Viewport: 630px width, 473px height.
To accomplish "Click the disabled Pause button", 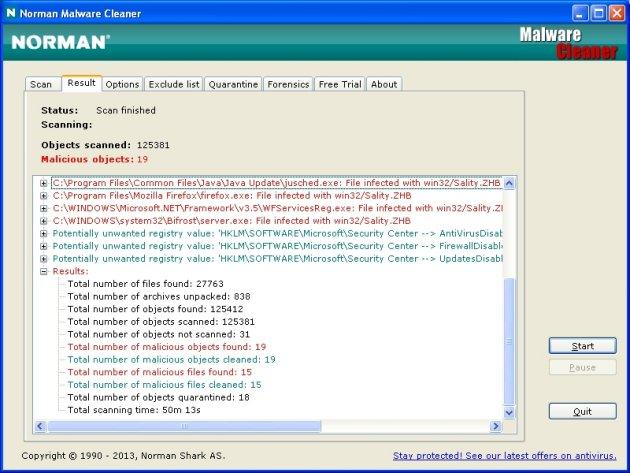I will click(582, 367).
